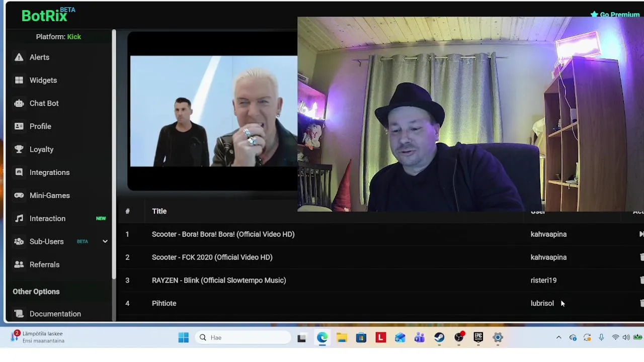Select title RAYZEN - Blink
Screen dimensions: 644x362
click(x=219, y=281)
